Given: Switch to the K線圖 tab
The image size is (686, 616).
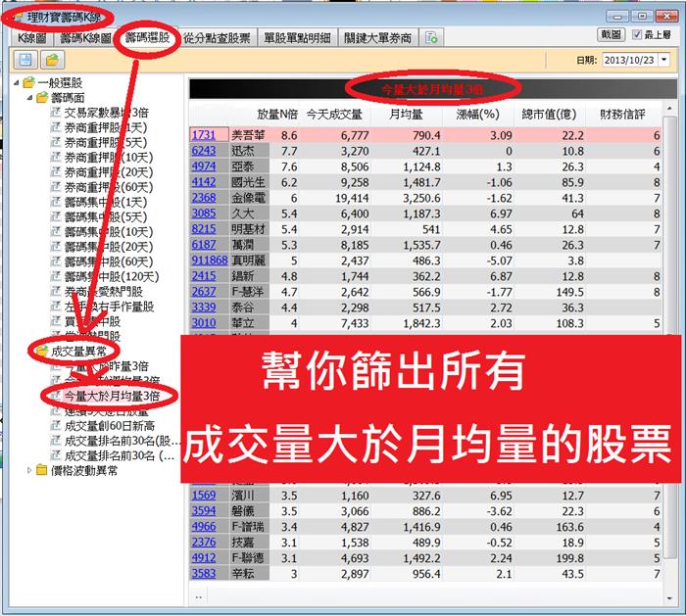Looking at the screenshot, I should 31,38.
